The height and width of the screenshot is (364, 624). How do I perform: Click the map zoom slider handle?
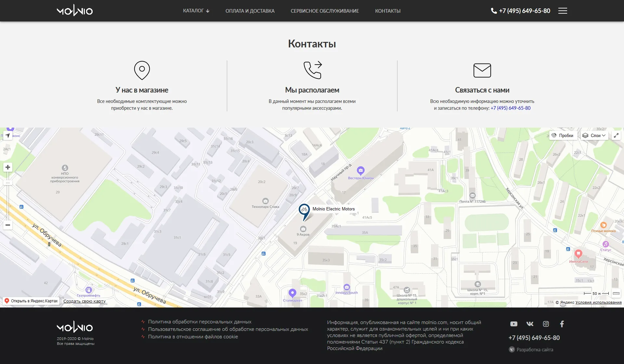tap(8, 183)
